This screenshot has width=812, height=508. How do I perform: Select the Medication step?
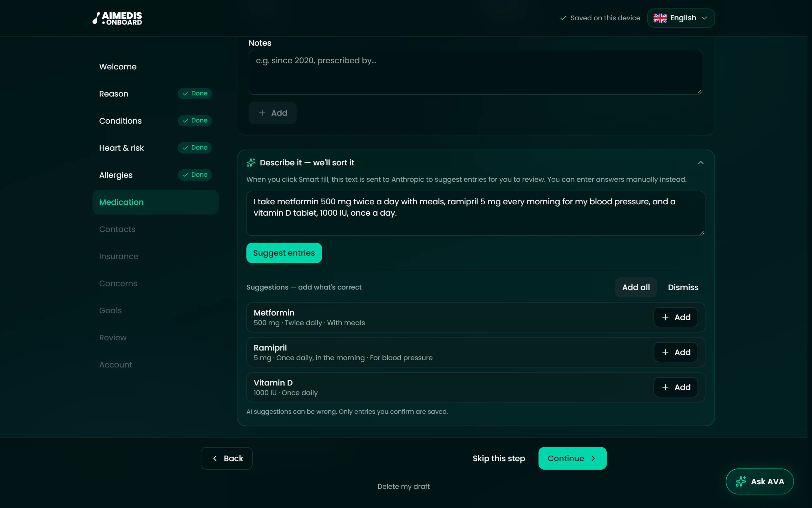155,202
